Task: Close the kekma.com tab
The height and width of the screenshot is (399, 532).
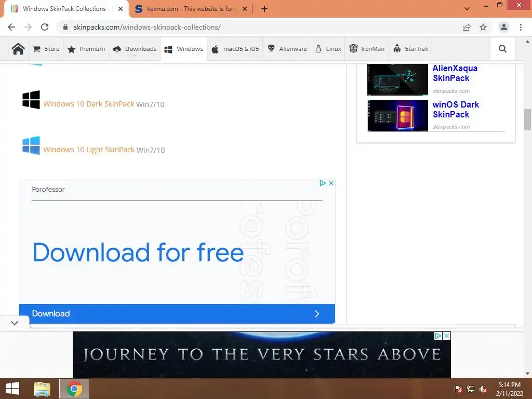Action: coord(245,9)
